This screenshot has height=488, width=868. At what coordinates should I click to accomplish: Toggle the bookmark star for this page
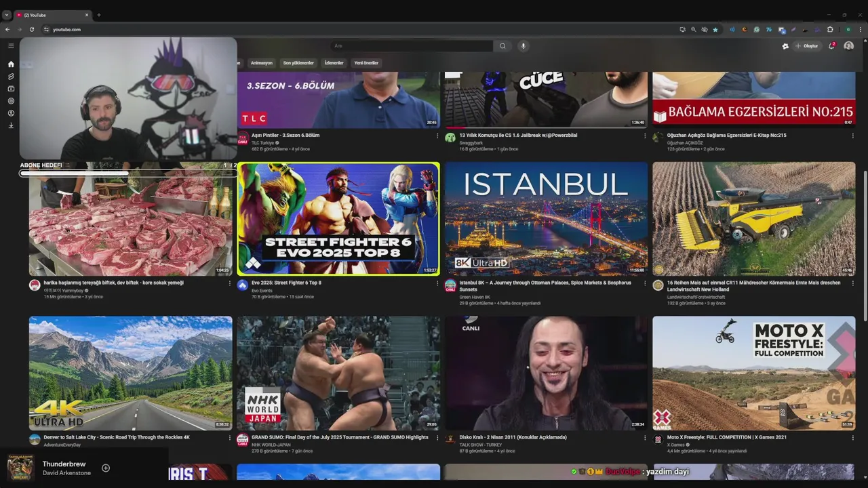(x=715, y=29)
